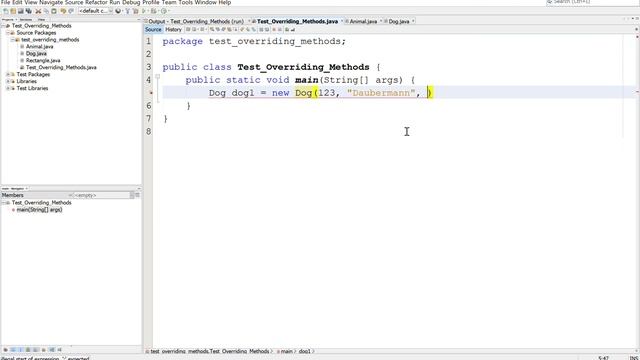Viewport: 640px width, 360px height.
Task: Click the editor Find Selection icon
Action: 212,29
